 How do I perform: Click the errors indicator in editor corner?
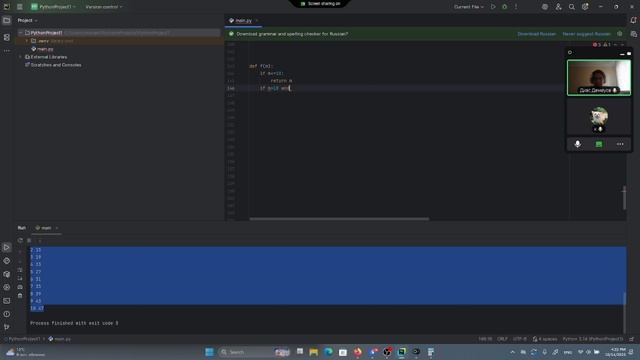pyautogui.click(x=597, y=44)
